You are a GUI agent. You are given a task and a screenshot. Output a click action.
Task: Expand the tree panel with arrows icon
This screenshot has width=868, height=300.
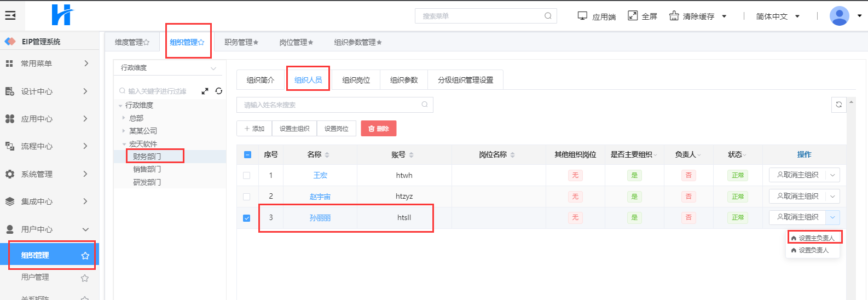pyautogui.click(x=205, y=91)
